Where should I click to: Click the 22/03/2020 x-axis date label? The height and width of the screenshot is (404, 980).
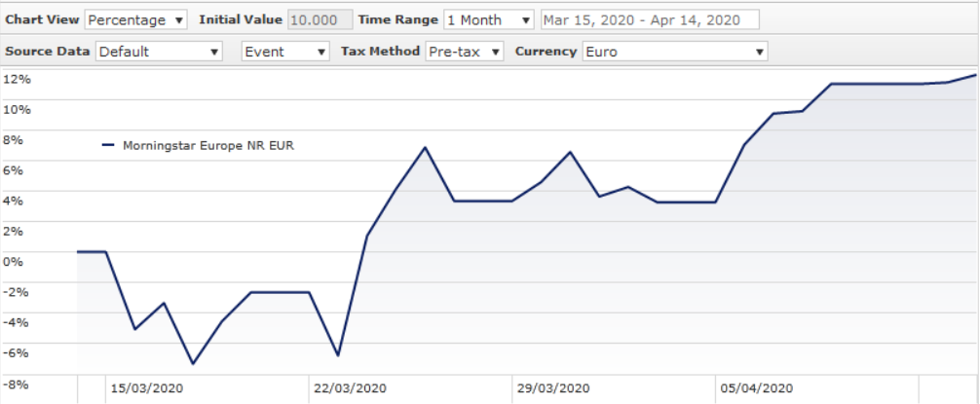[x=350, y=387]
